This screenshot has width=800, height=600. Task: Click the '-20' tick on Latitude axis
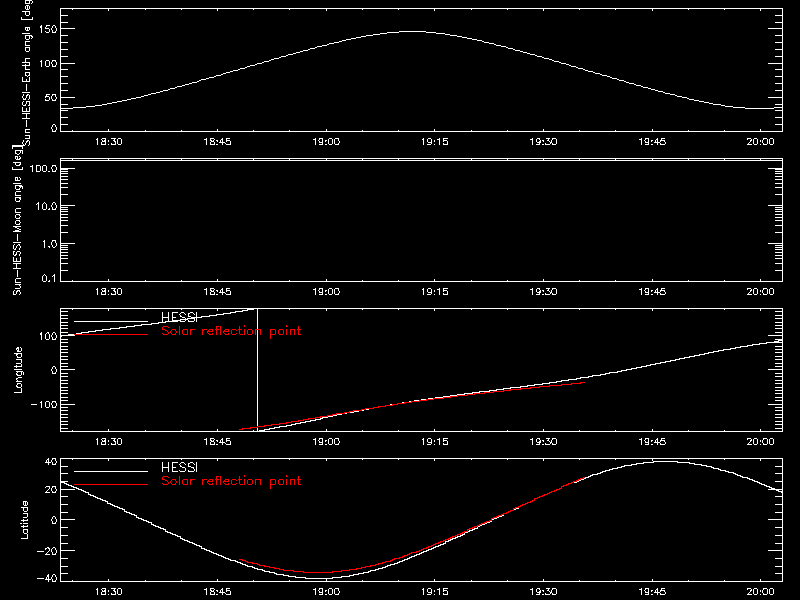click(47, 551)
